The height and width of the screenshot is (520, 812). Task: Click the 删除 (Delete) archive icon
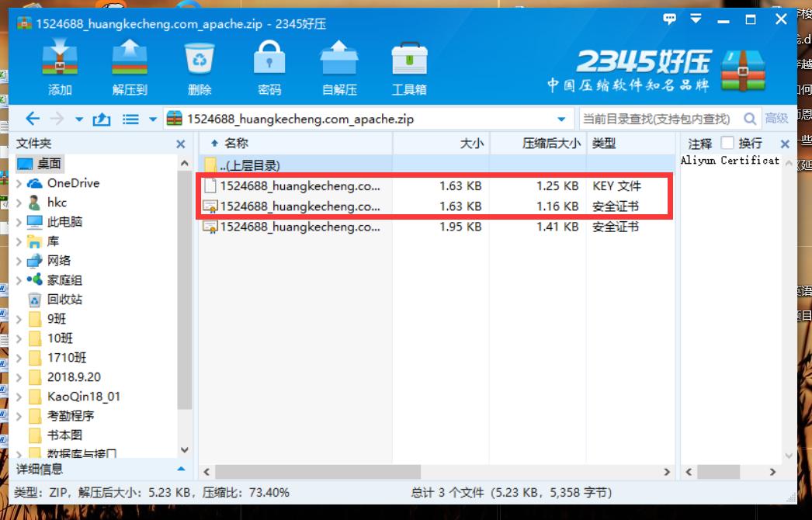coord(199,62)
